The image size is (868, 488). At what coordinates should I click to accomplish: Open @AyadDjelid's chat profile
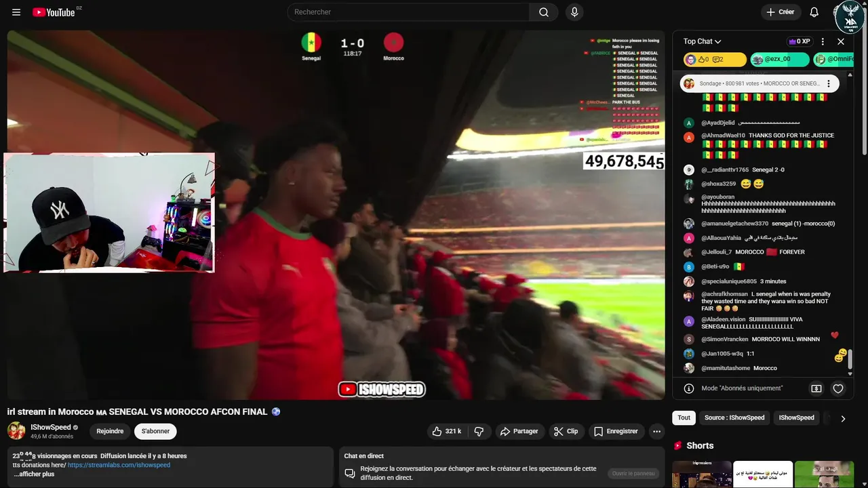tap(689, 123)
